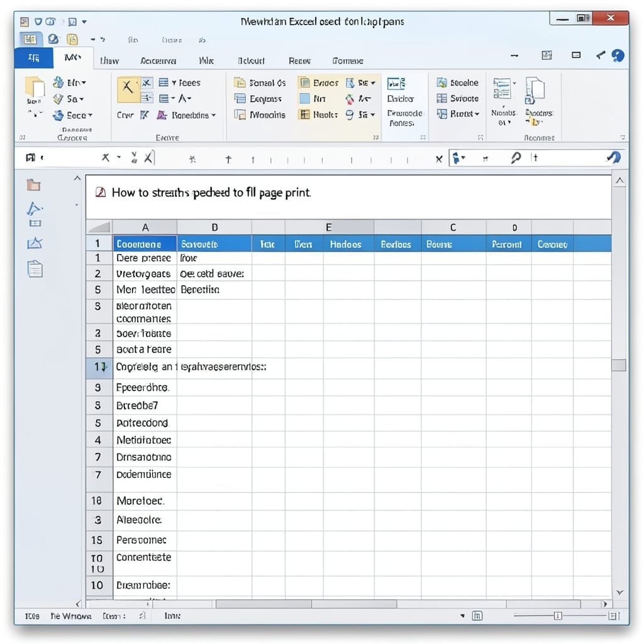Click the Datdoo icon in the ribbon
644x644 pixels.
click(x=396, y=84)
